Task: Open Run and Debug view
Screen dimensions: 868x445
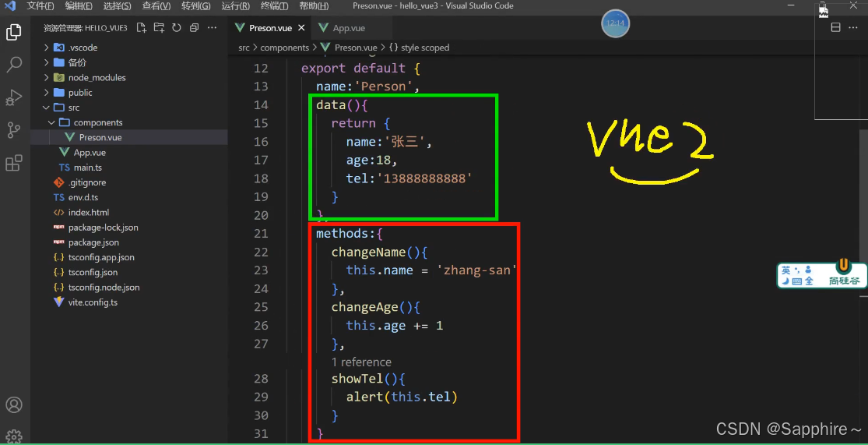Action: pyautogui.click(x=14, y=97)
